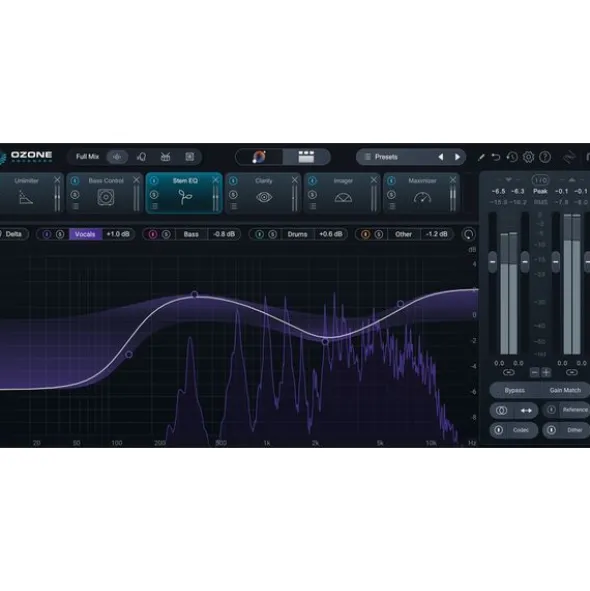590x591 pixels.
Task: Click the I/O meter toggle
Action: (540, 180)
